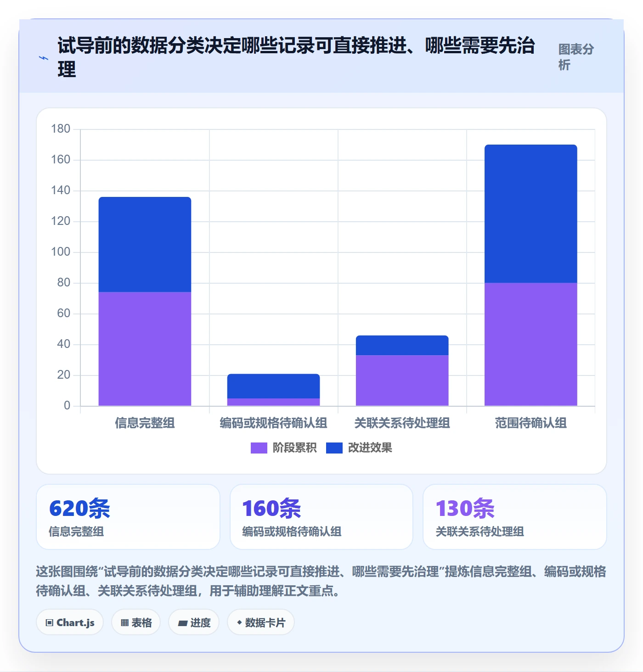Viewport: 643px width, 672px height.
Task: Click the 进度 tag chip
Action: tap(194, 622)
